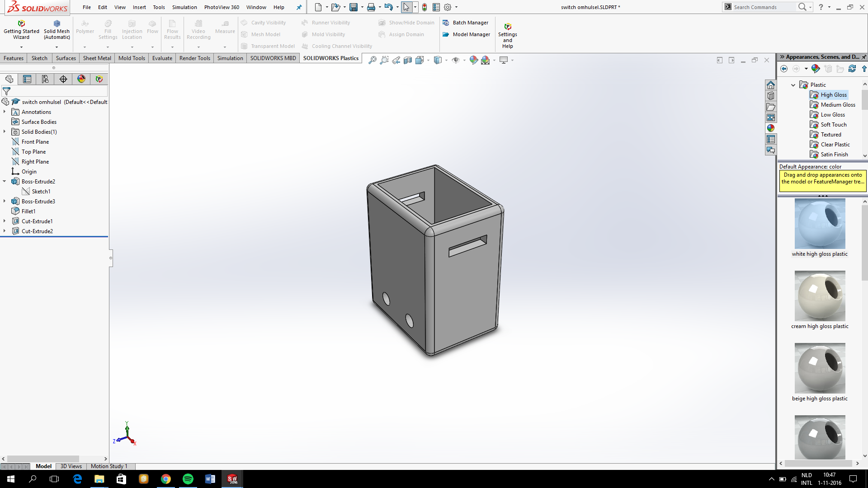Pin the menu bar

coord(299,7)
